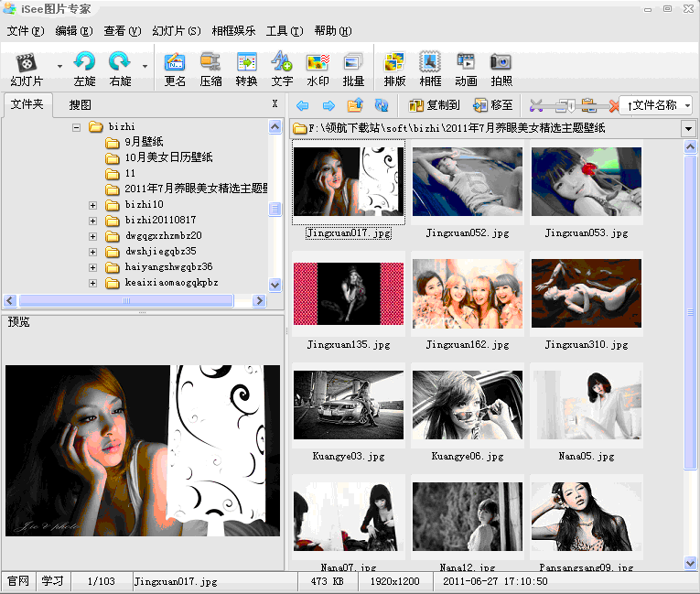
Task: Click the folder tree scroll down arrow
Action: (x=275, y=285)
